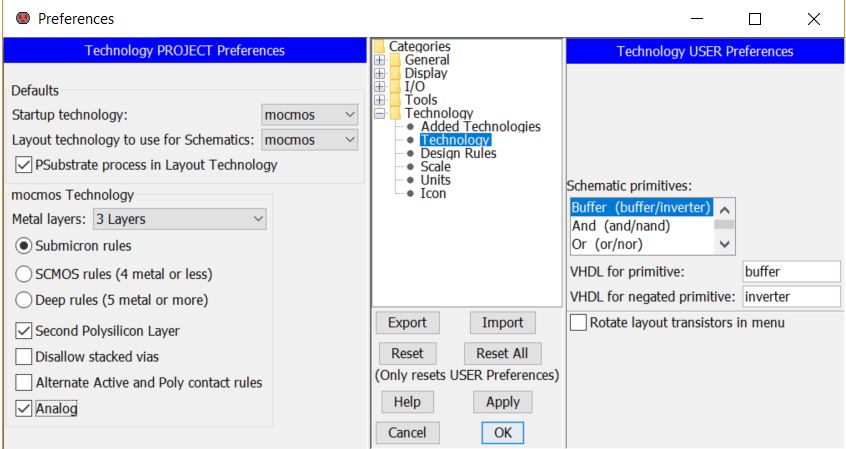Screen dimensions: 846x449
Task: Enable Disallow stacked vias checkbox
Action: 24,357
